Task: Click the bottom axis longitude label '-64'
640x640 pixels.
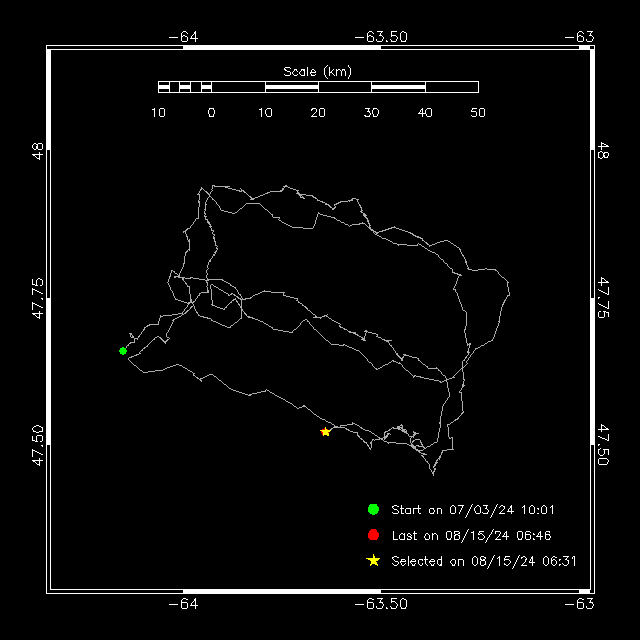Action: 183,604
